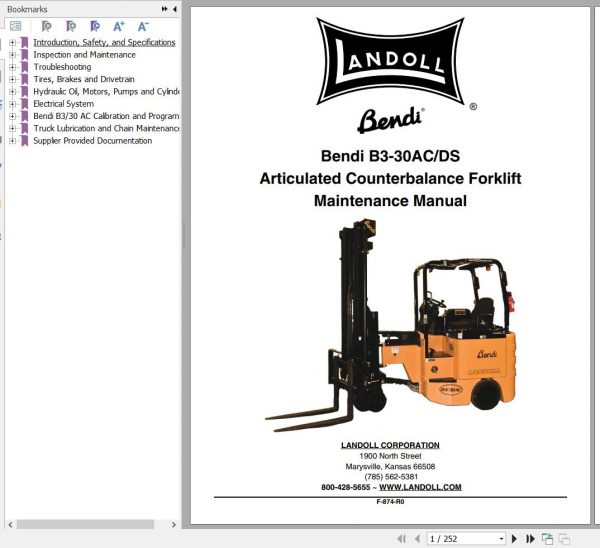The width and height of the screenshot is (600, 548).
Task: Click the Marysville, Kansas 66508 address line
Action: click(390, 466)
